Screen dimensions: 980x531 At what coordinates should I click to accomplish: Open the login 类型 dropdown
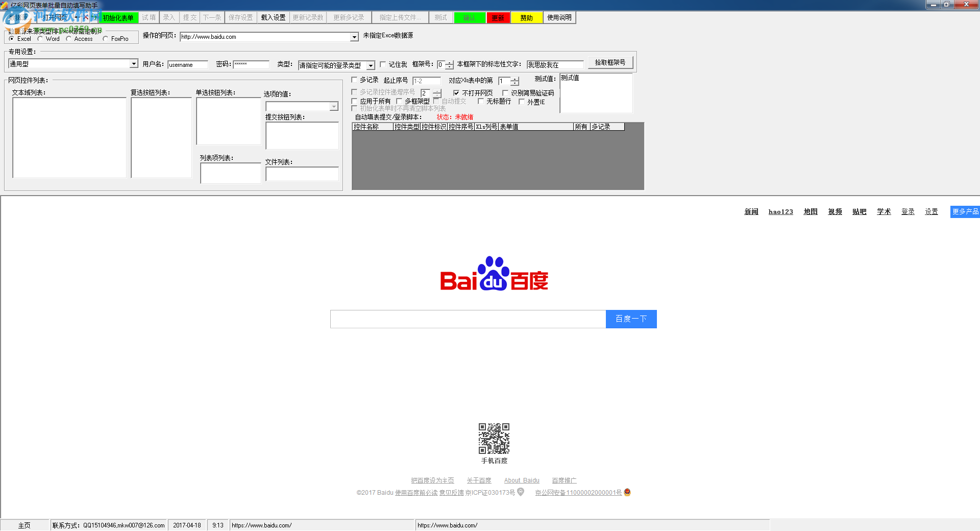(x=371, y=65)
